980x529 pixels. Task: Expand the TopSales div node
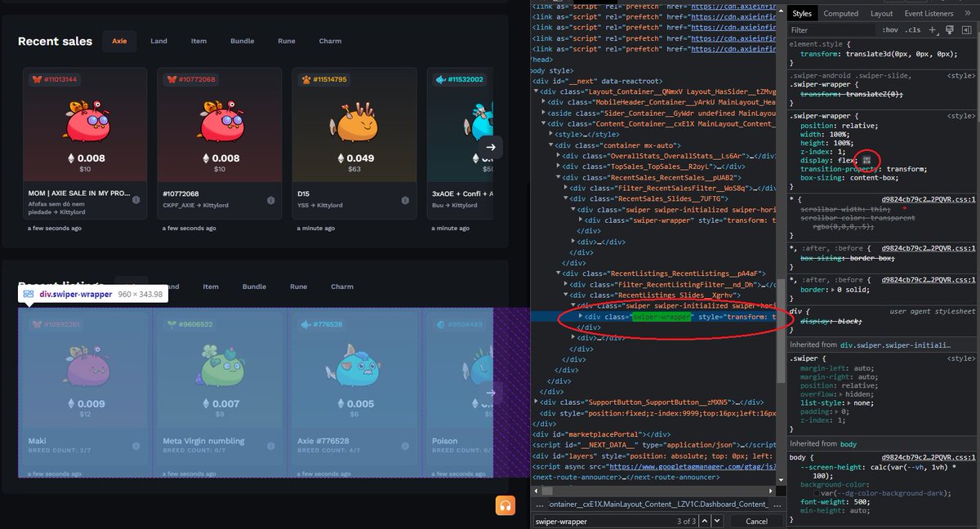pos(559,166)
